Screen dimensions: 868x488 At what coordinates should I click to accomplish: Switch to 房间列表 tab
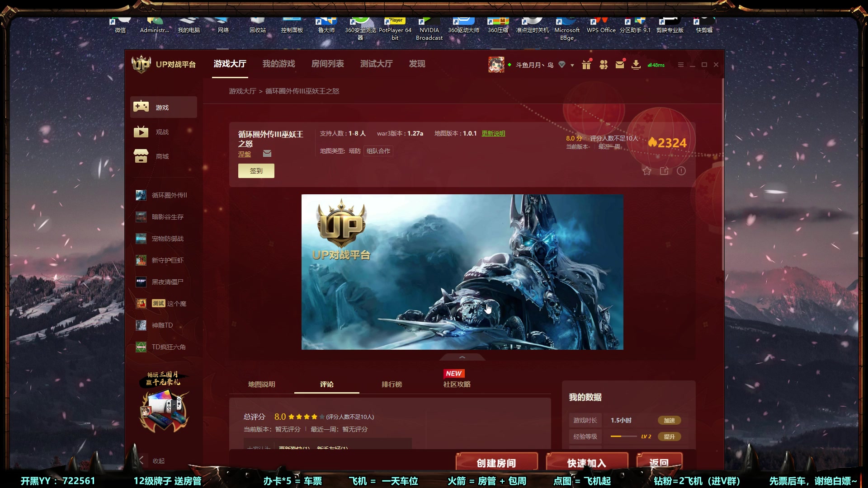(328, 64)
